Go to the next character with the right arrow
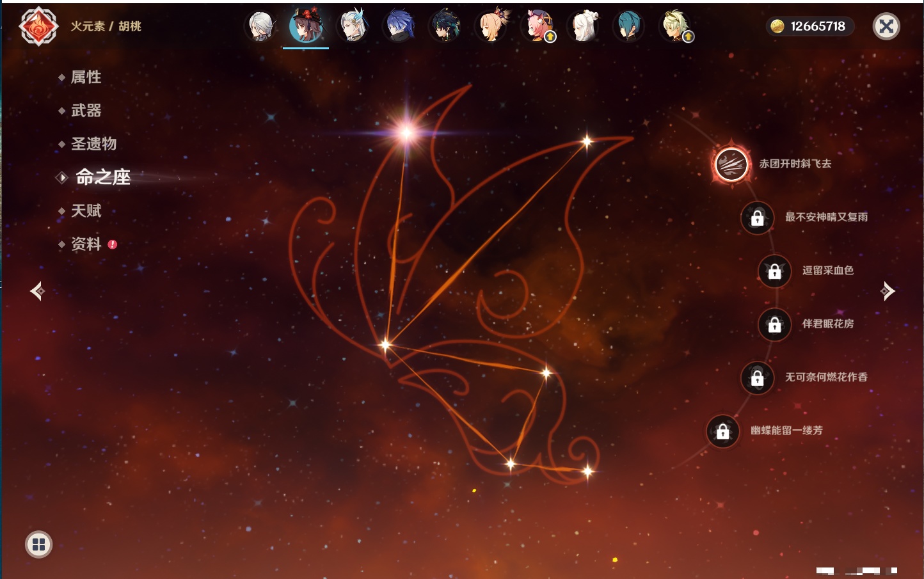This screenshot has height=579, width=924. click(888, 291)
